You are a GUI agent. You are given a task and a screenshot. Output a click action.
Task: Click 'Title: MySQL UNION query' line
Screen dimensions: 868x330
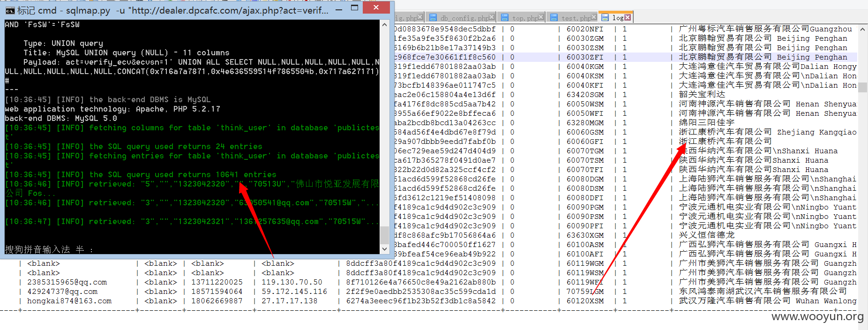[x=127, y=52]
